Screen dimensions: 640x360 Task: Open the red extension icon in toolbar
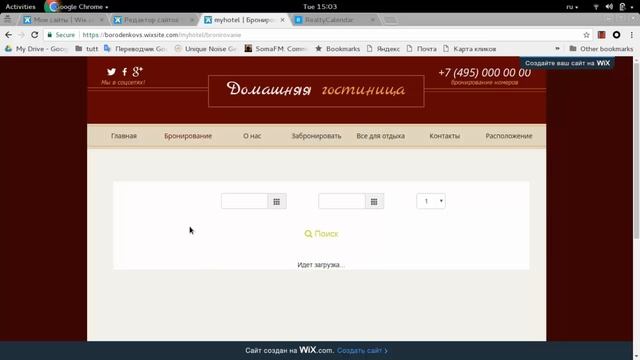point(601,35)
